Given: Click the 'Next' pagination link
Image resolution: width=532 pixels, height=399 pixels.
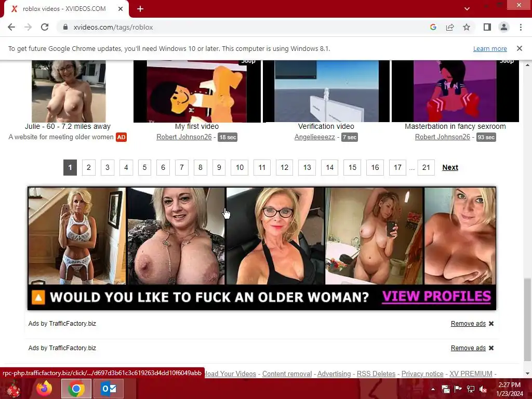Looking at the screenshot, I should pyautogui.click(x=450, y=167).
